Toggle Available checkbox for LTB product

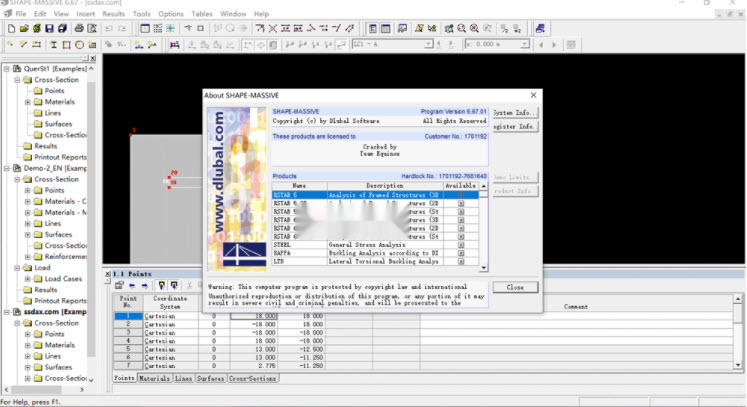(x=461, y=262)
